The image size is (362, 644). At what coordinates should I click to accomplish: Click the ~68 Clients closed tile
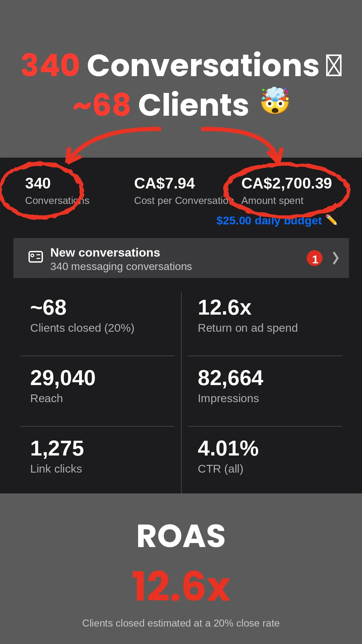[x=97, y=323]
